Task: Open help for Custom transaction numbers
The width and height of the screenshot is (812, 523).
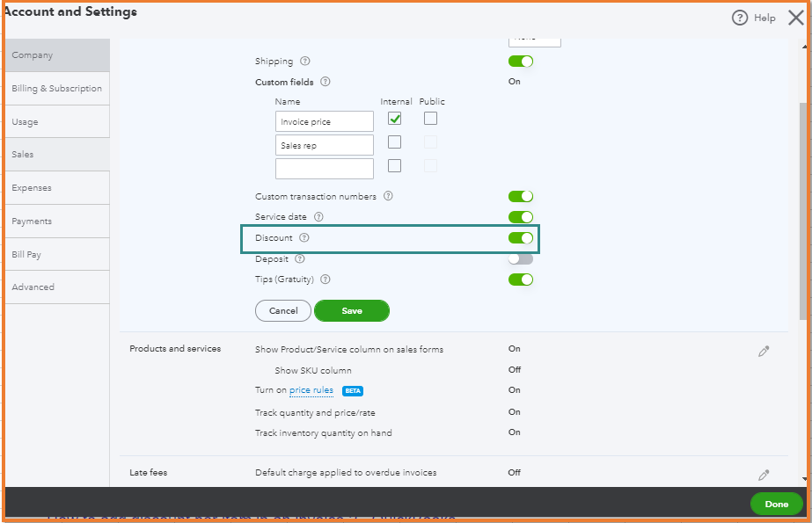Action: (x=388, y=196)
